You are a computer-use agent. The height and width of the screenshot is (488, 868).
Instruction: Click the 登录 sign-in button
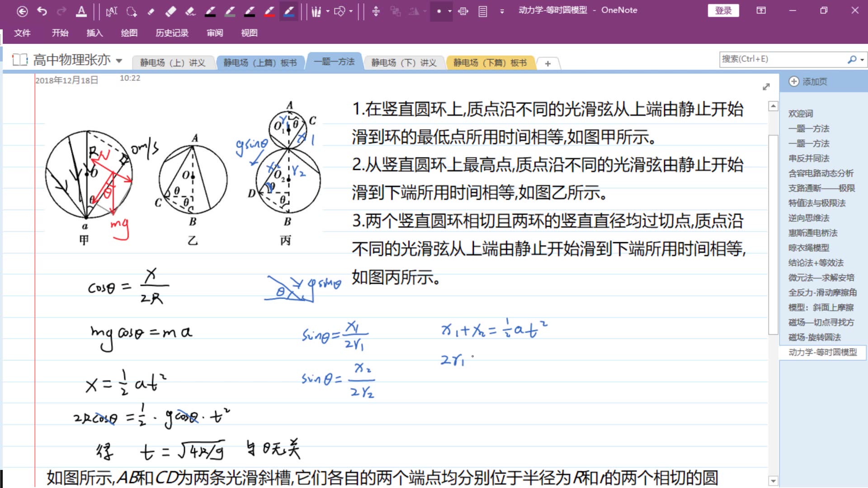tap(723, 10)
